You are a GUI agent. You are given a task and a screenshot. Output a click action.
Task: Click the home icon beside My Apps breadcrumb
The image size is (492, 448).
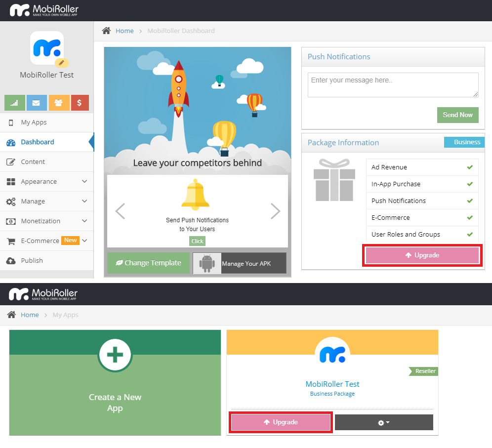tap(12, 315)
